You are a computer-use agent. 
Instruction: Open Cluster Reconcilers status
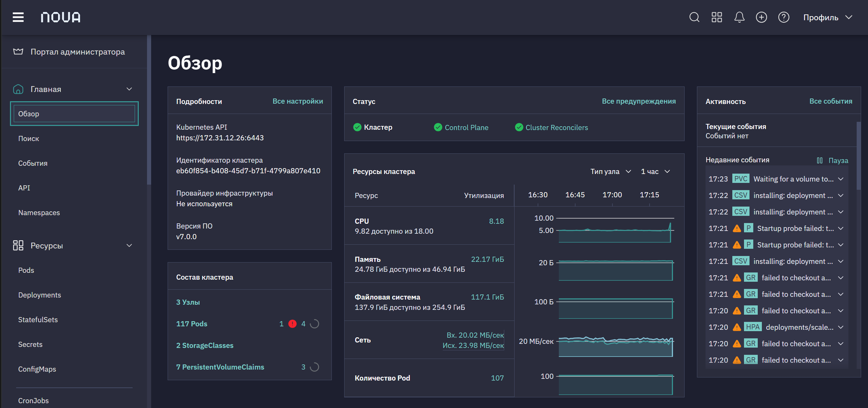(556, 128)
